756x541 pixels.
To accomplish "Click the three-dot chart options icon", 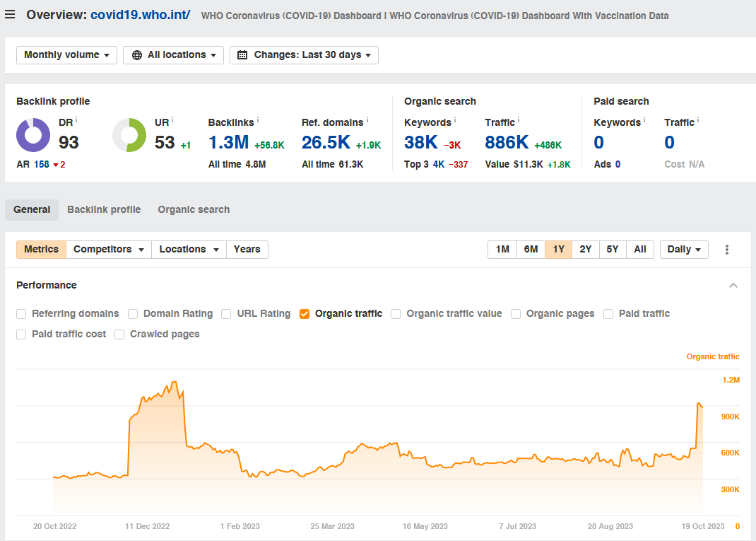I will click(726, 250).
